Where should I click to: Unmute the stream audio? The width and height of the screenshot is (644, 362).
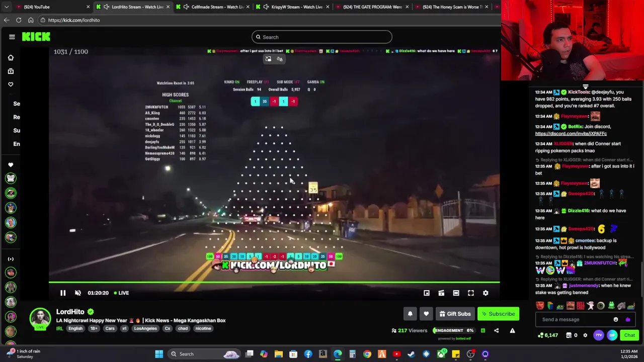pos(78,293)
